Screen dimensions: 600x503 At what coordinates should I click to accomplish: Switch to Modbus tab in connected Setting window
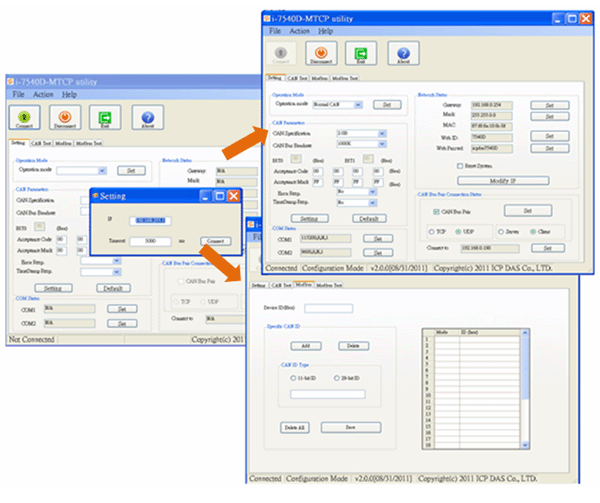320,78
